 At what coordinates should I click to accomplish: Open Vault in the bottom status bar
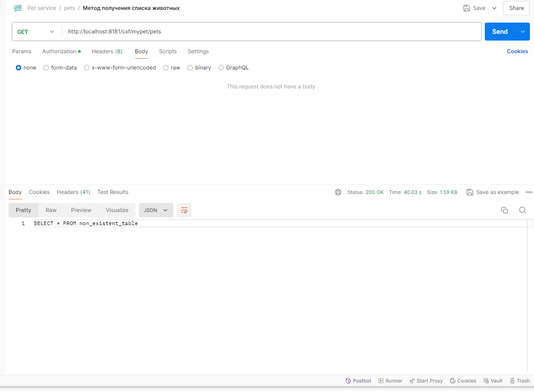[x=492, y=381]
